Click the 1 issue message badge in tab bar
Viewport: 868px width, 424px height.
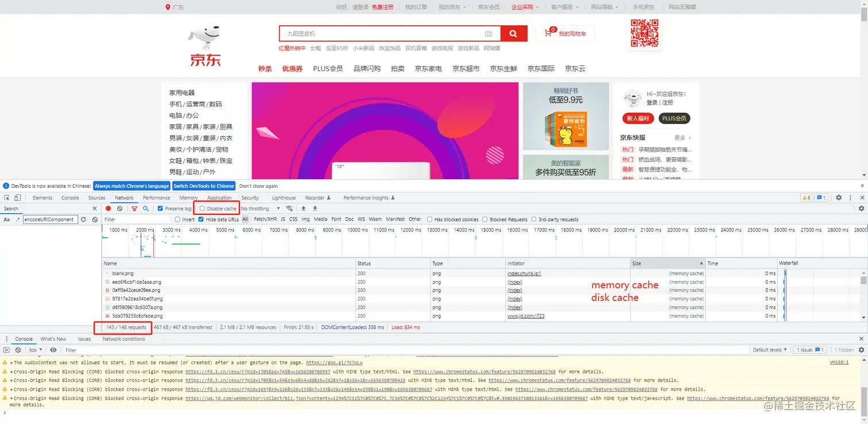coord(821,198)
